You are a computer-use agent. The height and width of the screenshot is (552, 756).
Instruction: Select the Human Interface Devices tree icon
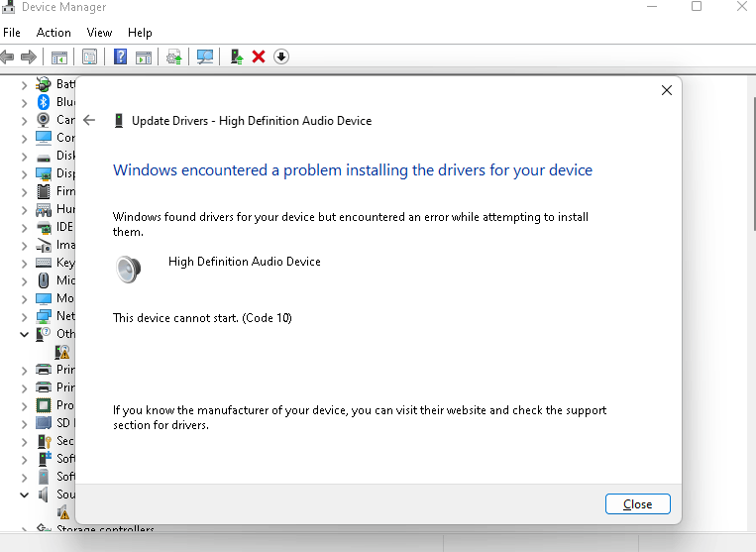pyautogui.click(x=44, y=210)
